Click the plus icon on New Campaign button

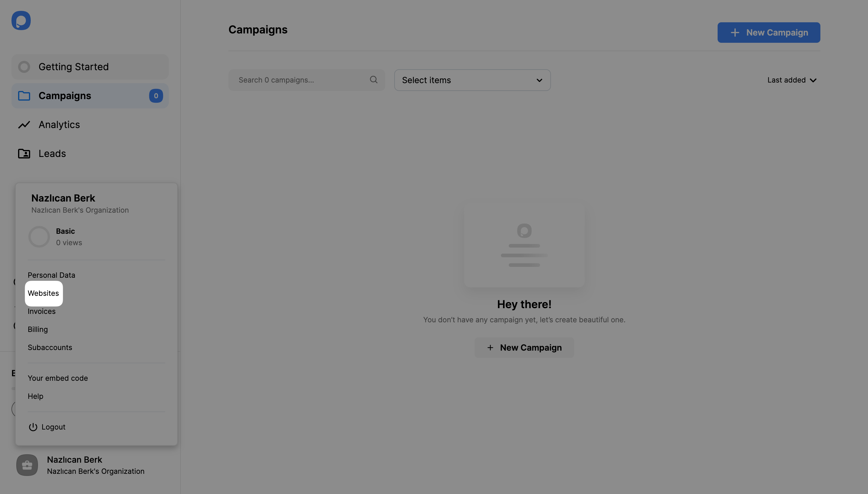[x=734, y=32]
